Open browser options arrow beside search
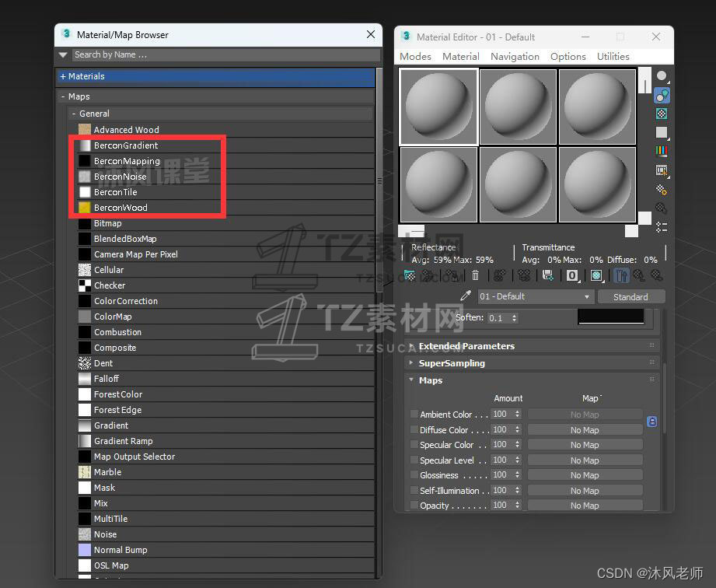This screenshot has height=588, width=716. 63,54
